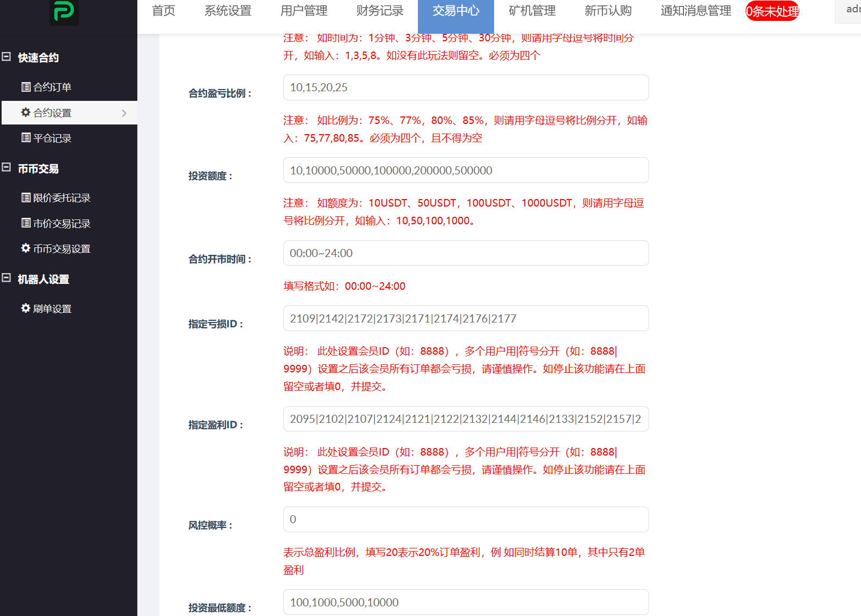Click the gear icon beside 合约设置

[x=26, y=112]
